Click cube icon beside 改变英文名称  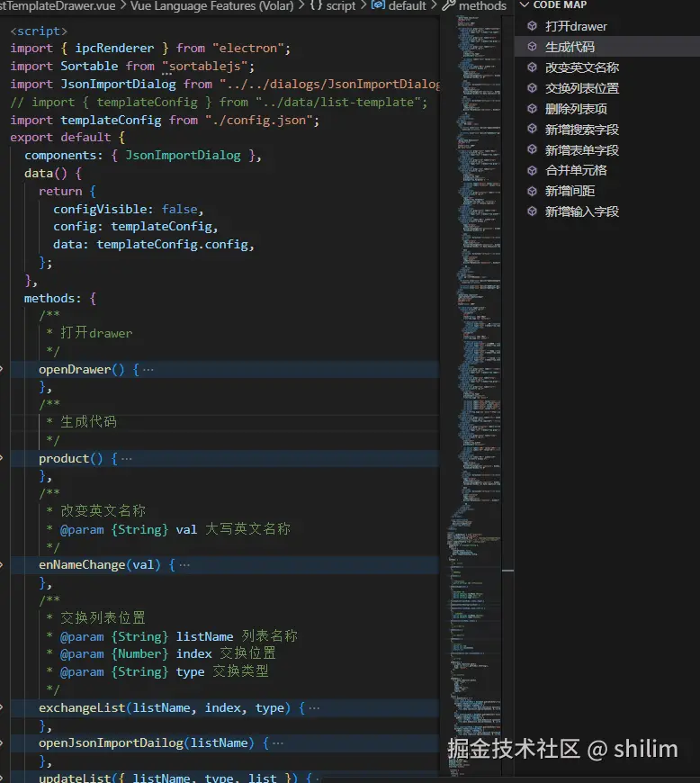(x=533, y=67)
